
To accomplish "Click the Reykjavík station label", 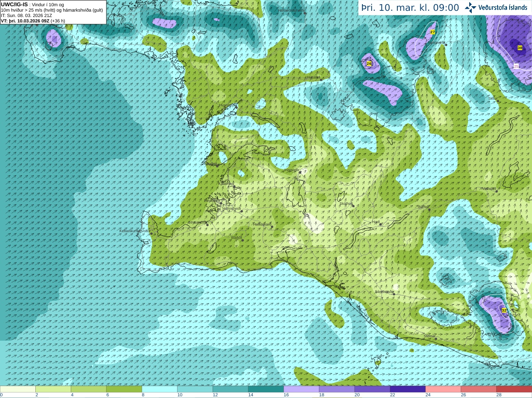I will tap(212, 201).
